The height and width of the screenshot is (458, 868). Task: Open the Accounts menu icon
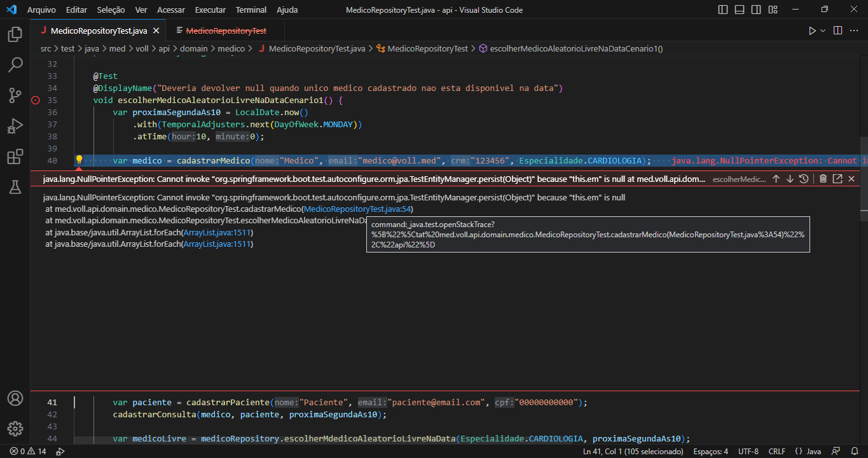[x=15, y=398]
